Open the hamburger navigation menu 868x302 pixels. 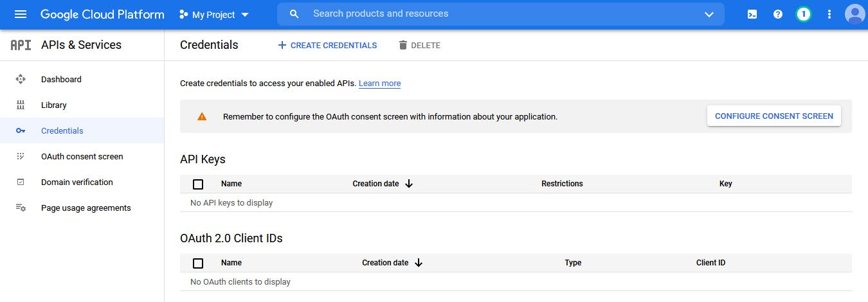click(x=21, y=14)
